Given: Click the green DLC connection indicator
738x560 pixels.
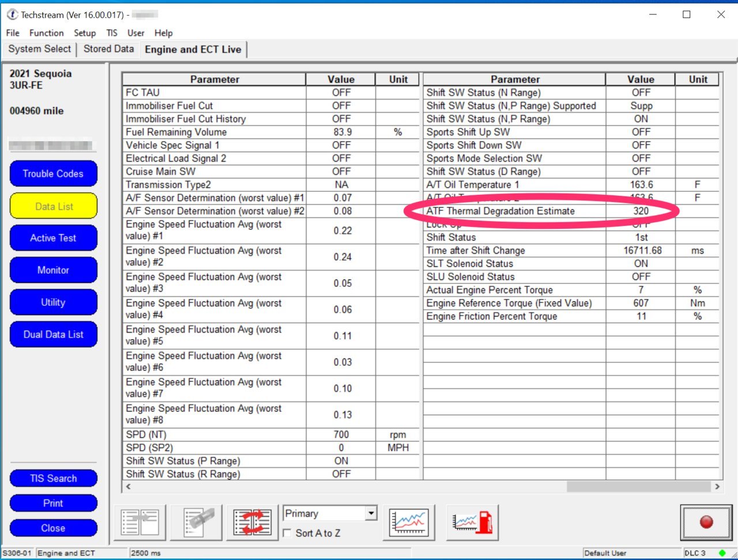Looking at the screenshot, I should click(x=722, y=553).
